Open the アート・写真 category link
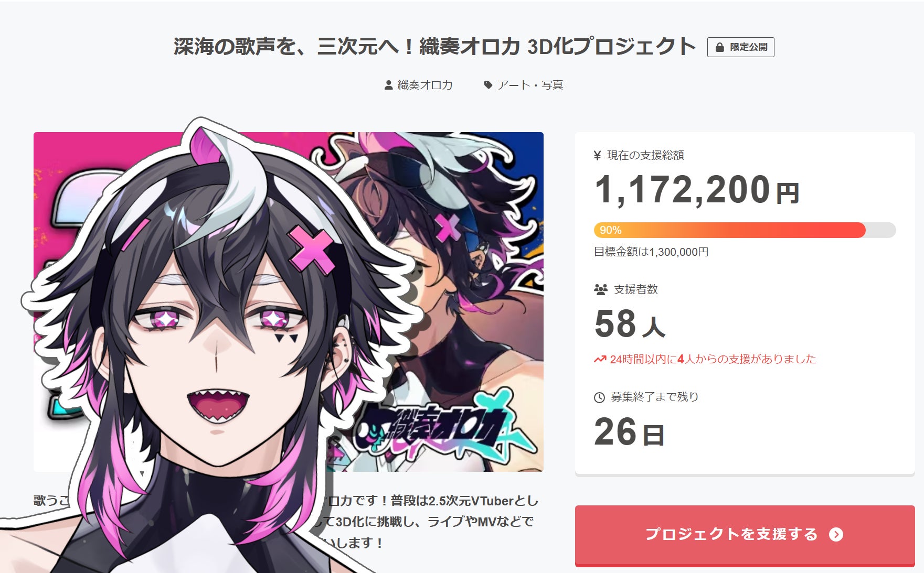 530,85
